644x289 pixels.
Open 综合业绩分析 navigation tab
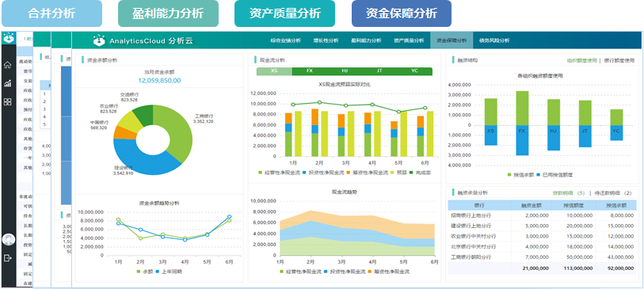285,40
